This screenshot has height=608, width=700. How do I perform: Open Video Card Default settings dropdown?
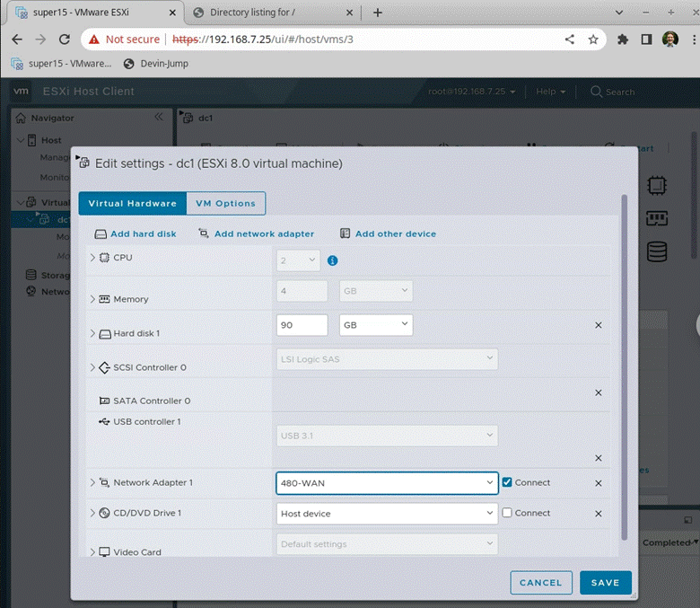coord(387,544)
